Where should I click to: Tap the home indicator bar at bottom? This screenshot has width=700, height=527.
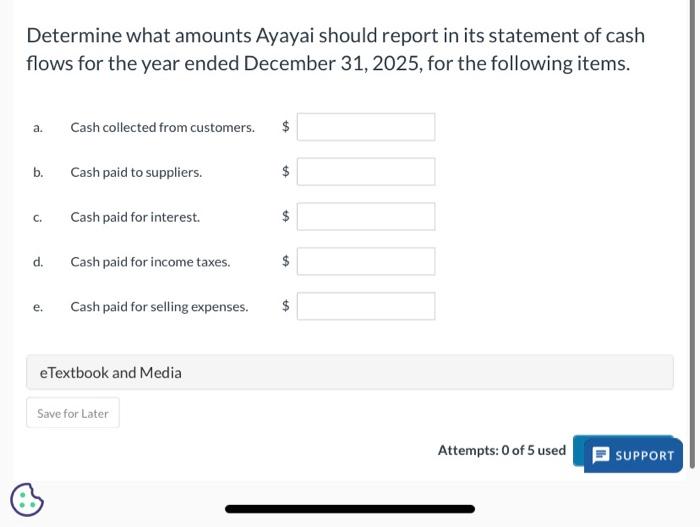pyautogui.click(x=349, y=509)
